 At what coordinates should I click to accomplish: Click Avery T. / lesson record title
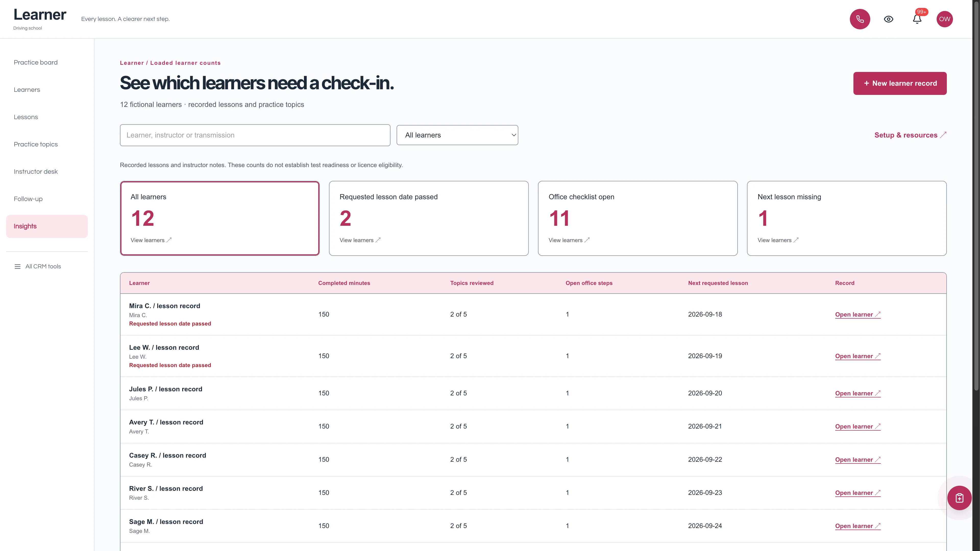[x=166, y=422]
